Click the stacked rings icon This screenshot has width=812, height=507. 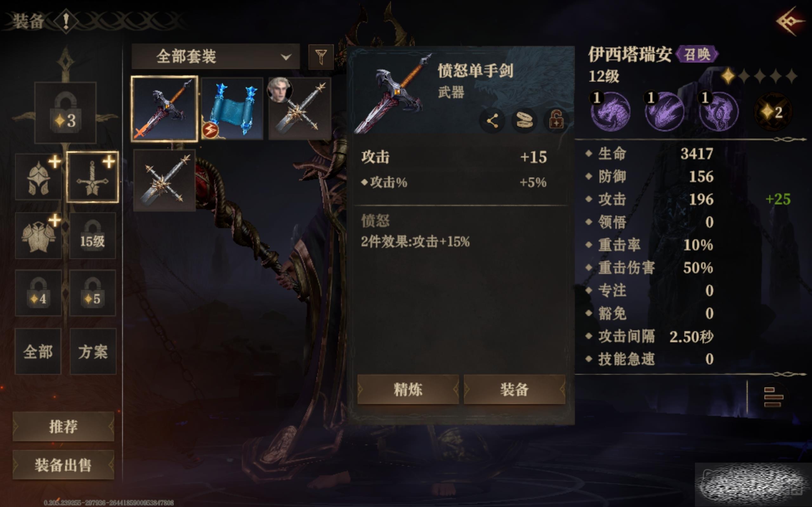[524, 121]
